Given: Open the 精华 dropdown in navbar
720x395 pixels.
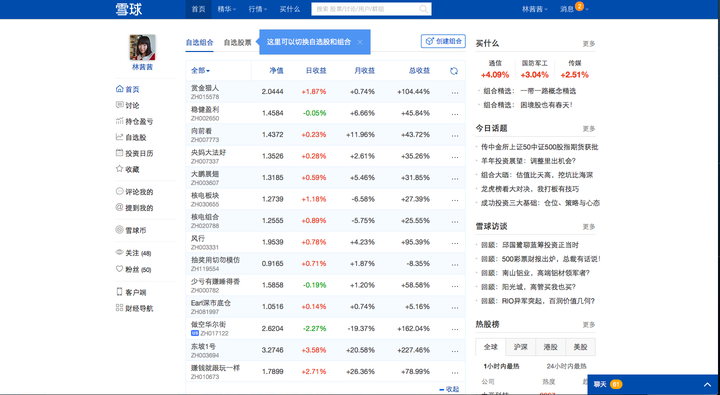Looking at the screenshot, I should point(226,9).
